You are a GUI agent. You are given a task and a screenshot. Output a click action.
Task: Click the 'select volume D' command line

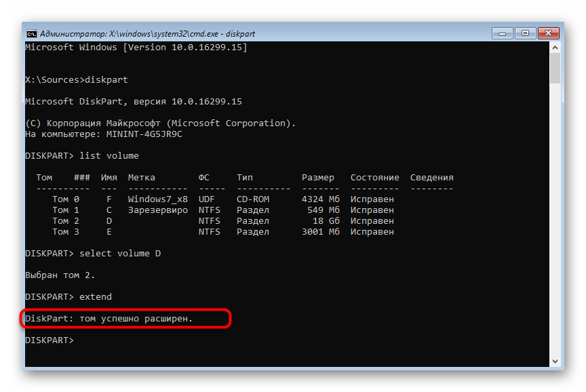pyautogui.click(x=119, y=254)
